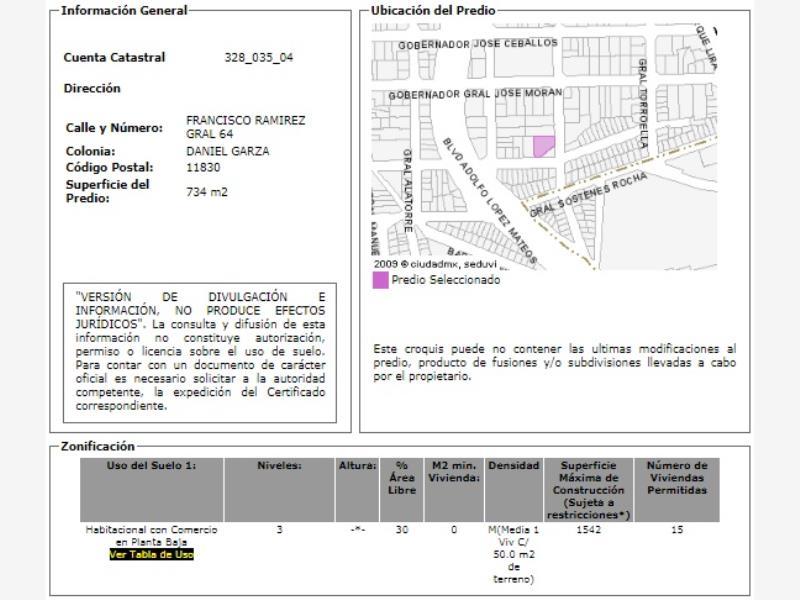Click the highlighted purple parcel on map
This screenshot has width=800, height=600.
(x=543, y=146)
